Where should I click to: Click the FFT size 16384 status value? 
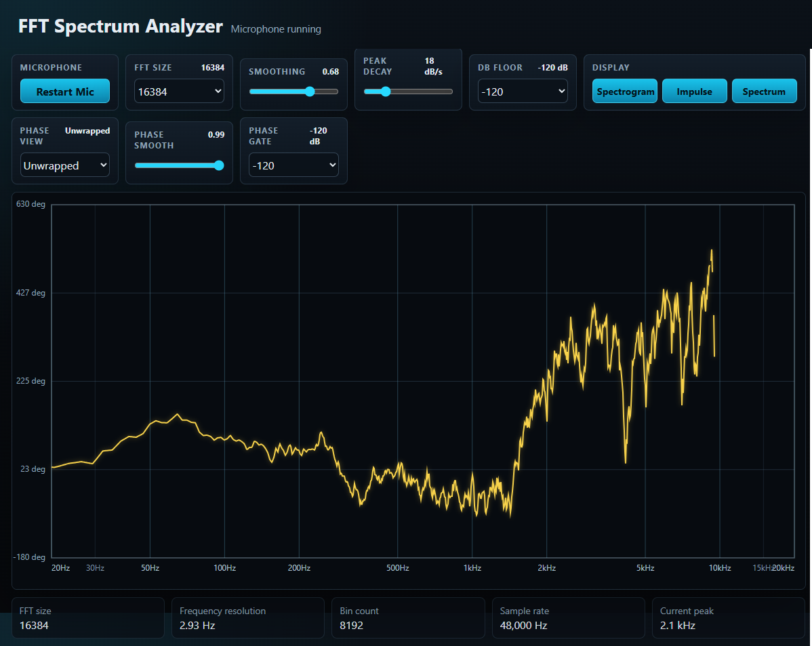[34, 625]
